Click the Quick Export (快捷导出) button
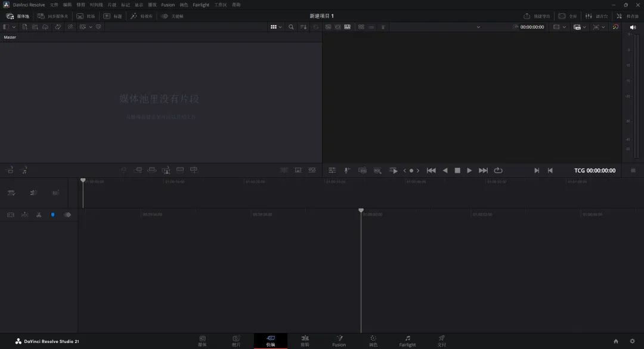The height and width of the screenshot is (349, 644). tap(537, 16)
